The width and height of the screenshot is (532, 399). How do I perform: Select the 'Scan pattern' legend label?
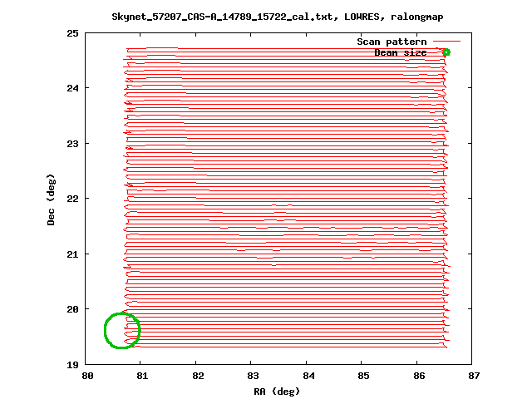tap(392, 42)
